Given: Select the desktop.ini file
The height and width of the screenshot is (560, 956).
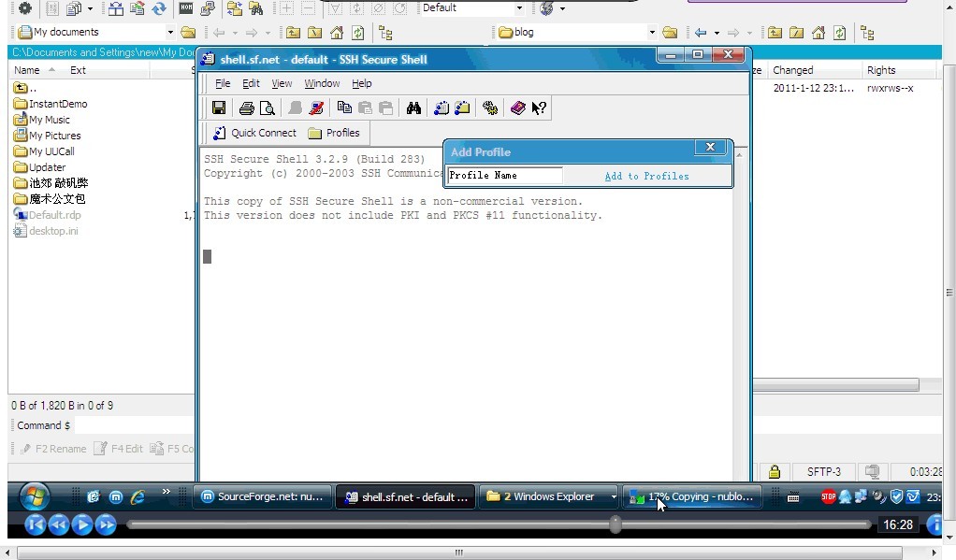Looking at the screenshot, I should point(46,230).
